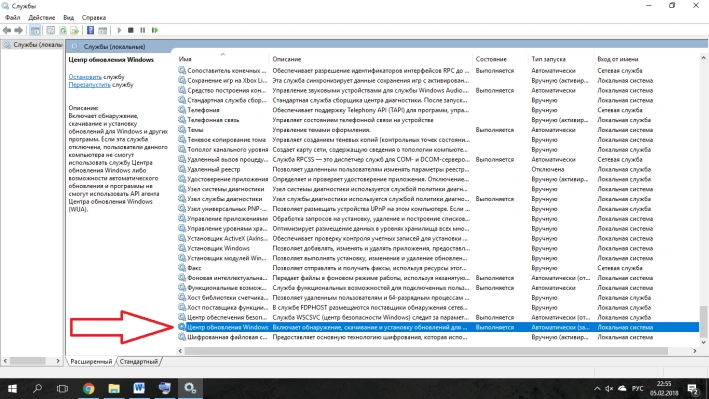The height and width of the screenshot is (399, 709).
Task: Open Google Chrome from the taskbar
Action: 89,389
